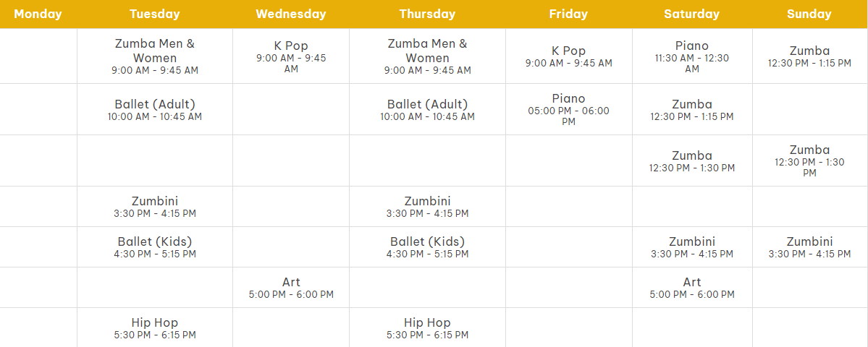868x347 pixels.
Task: Select the Saturday column header
Action: (692, 14)
